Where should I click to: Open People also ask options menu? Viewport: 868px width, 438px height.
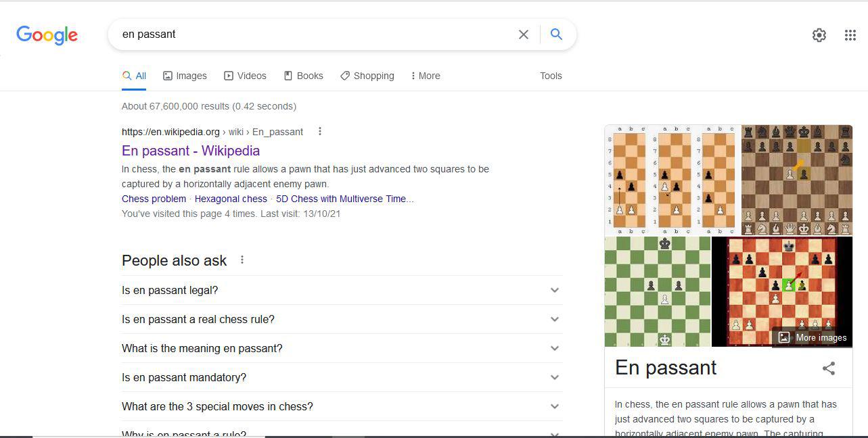tap(242, 260)
